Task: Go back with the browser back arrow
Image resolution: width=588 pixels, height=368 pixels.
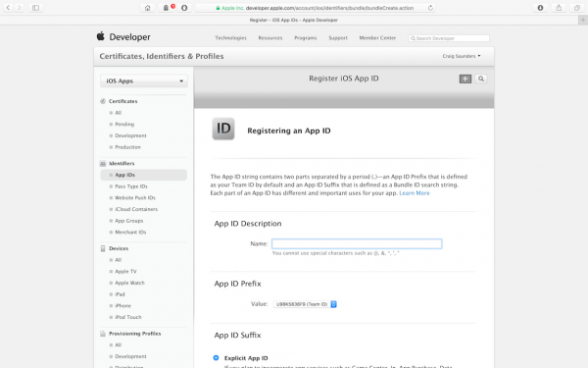Action: (8, 8)
